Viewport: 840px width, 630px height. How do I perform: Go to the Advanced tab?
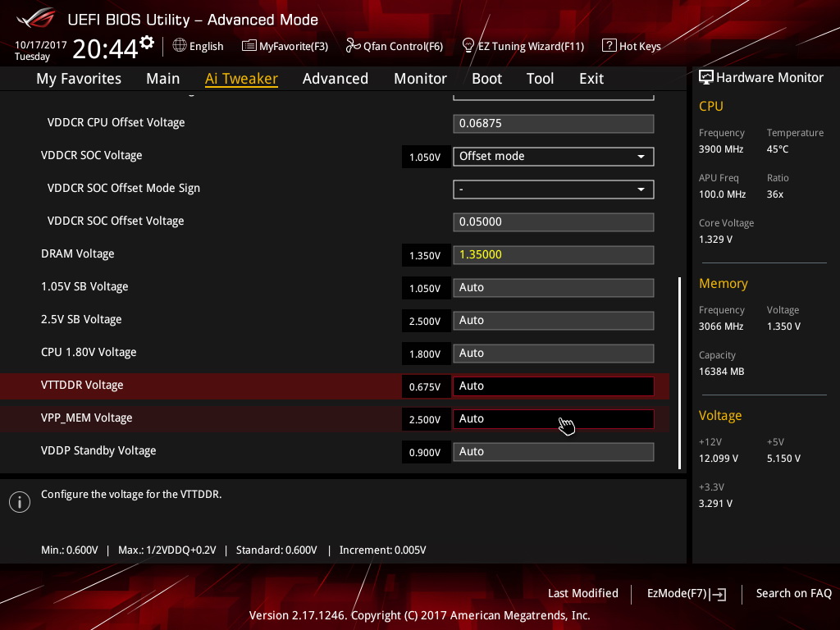[x=336, y=79]
